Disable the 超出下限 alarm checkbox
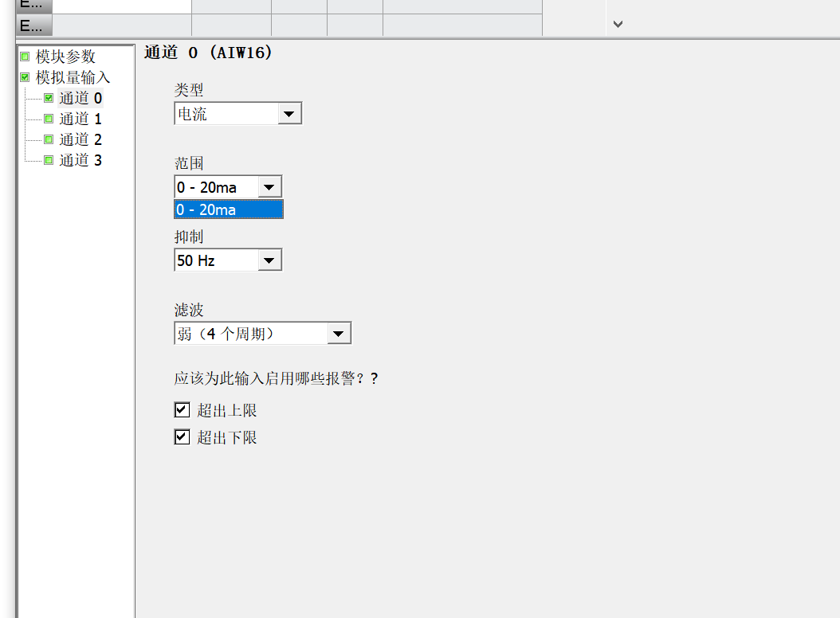This screenshot has height=618, width=840. [183, 437]
